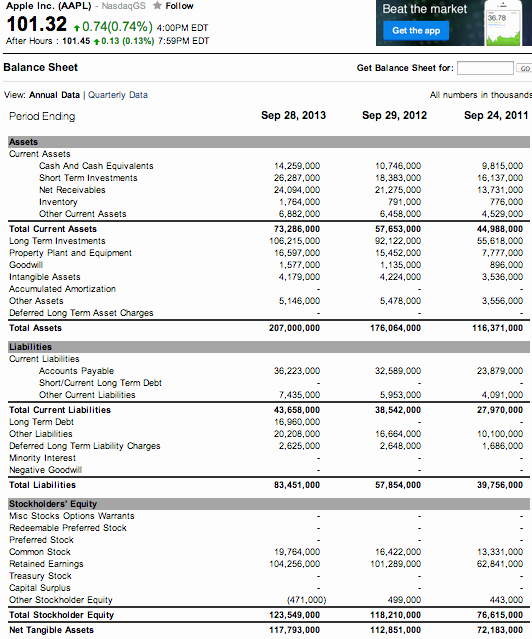Click Property Plant and Equipment label
The height and width of the screenshot is (639, 532).
point(70,253)
